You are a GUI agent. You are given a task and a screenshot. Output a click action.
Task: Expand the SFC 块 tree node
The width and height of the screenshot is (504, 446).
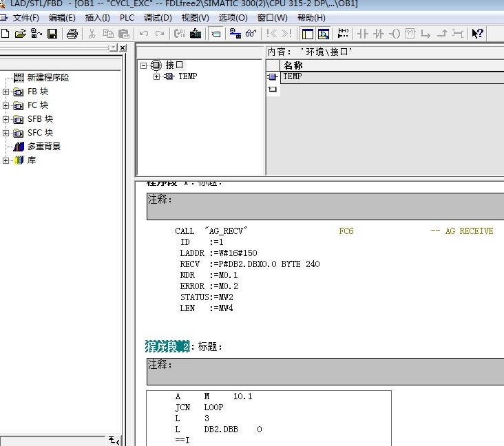[x=6, y=133]
